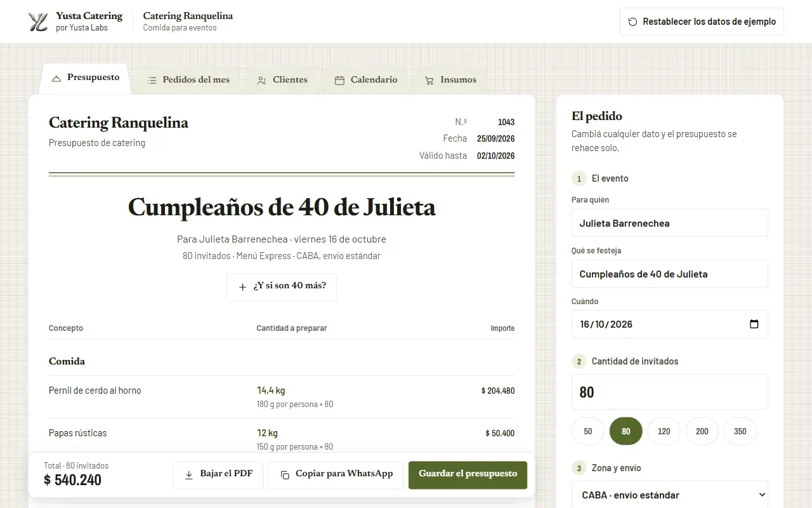The image size is (812, 508).
Task: Select the 120 guests preset
Action: [664, 431]
